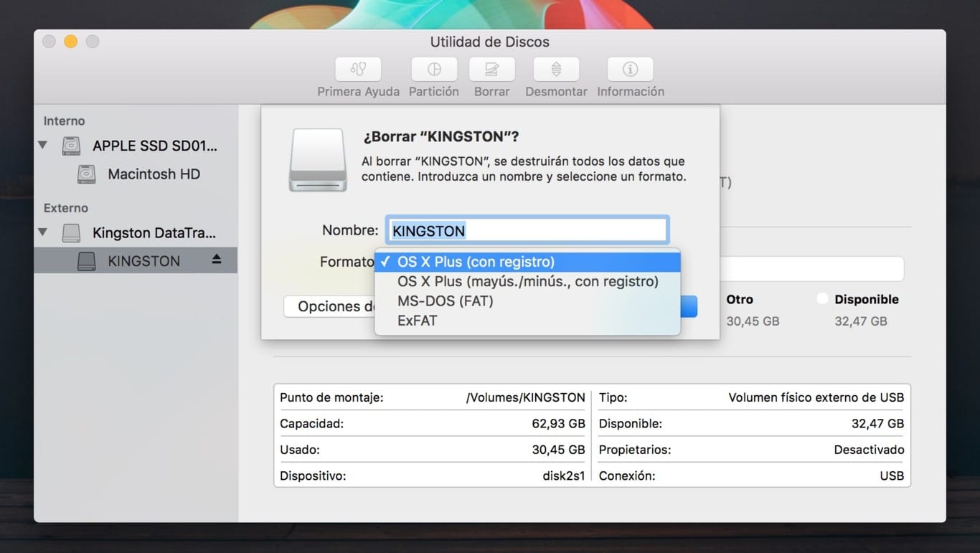
Task: Minimize the Utilidad de Discos window
Action: 70,42
